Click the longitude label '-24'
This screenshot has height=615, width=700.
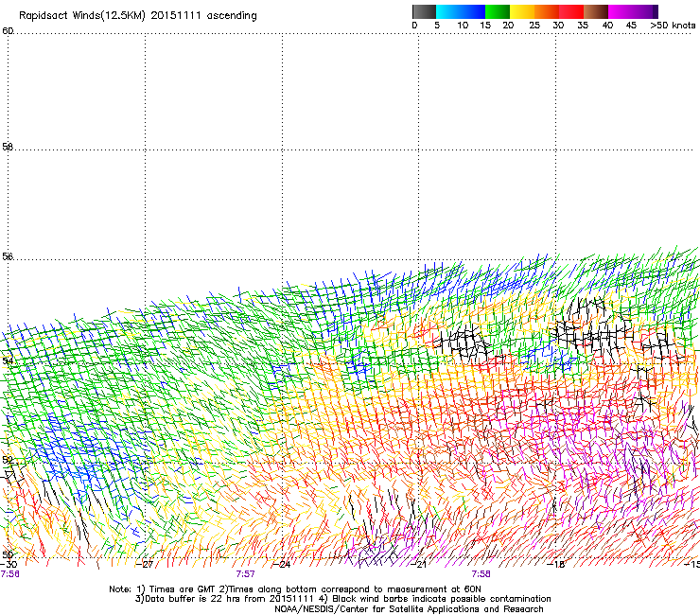282,565
